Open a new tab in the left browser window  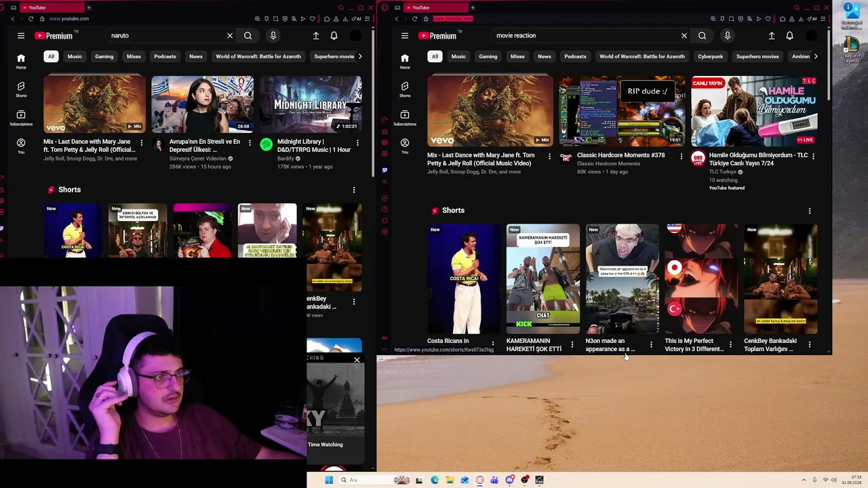click(x=89, y=7)
